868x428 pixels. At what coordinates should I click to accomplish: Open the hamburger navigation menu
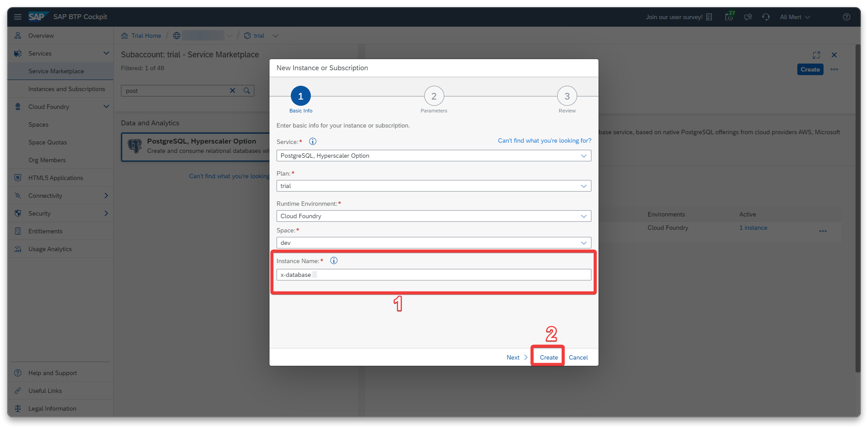point(18,17)
